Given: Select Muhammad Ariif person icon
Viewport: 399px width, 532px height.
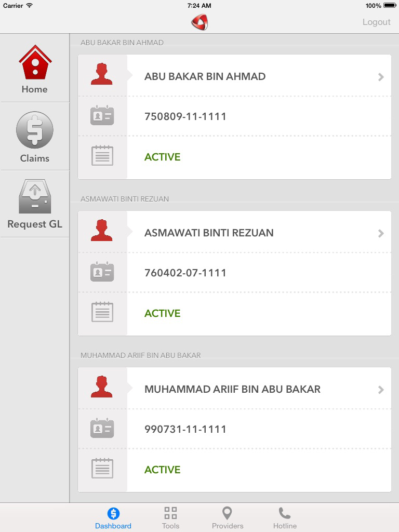Looking at the screenshot, I should (x=101, y=387).
